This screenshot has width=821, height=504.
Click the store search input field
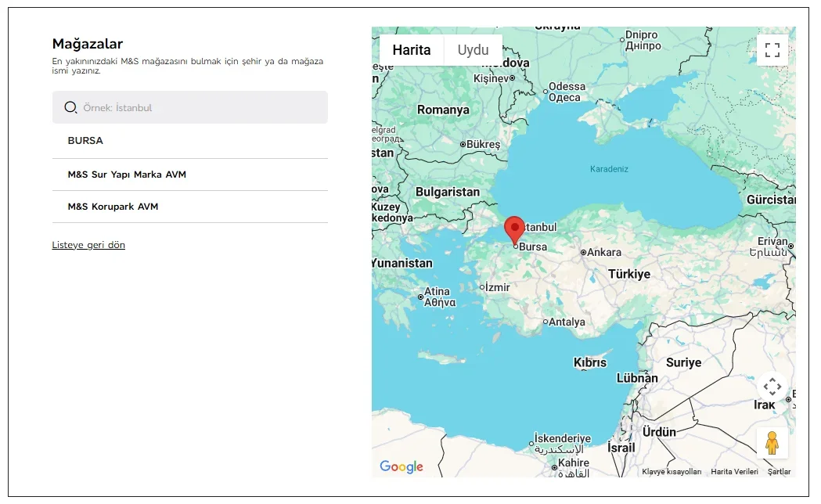click(200, 108)
